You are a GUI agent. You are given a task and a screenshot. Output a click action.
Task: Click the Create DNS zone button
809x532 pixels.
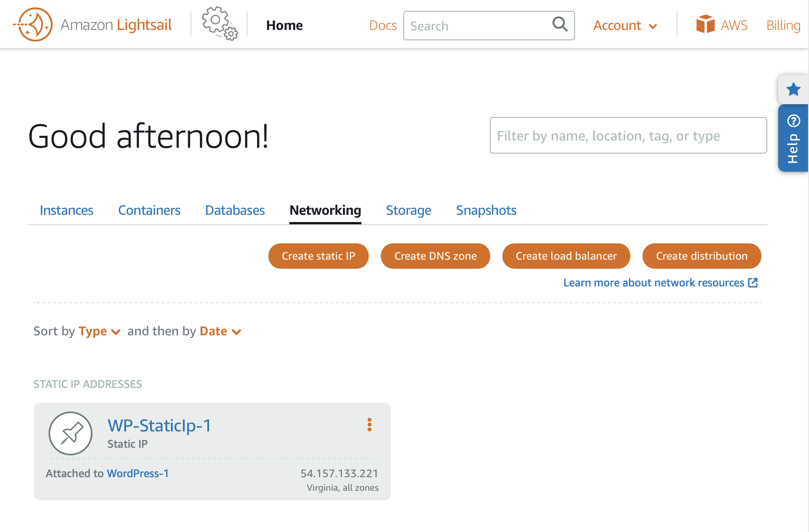click(x=435, y=256)
